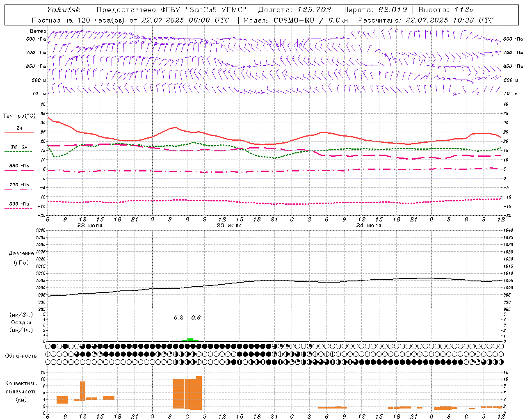Viewport: 525px width, 420px height.
Task: Click the 0.6 precipitation amount value
Action: point(196,318)
